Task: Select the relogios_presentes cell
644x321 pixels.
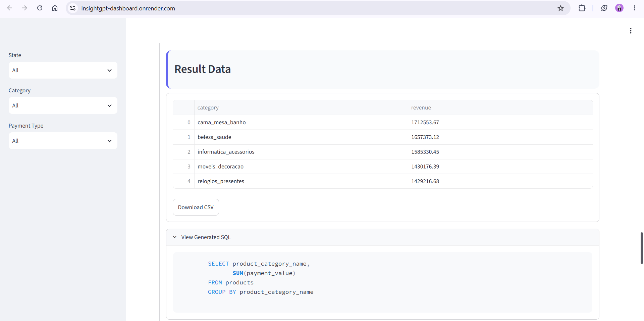Action: click(x=301, y=181)
